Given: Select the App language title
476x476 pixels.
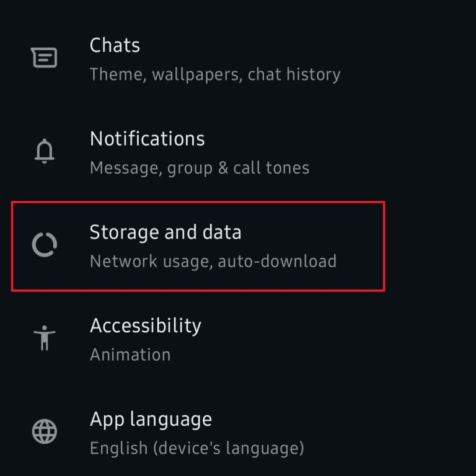Looking at the screenshot, I should pyautogui.click(x=151, y=419).
